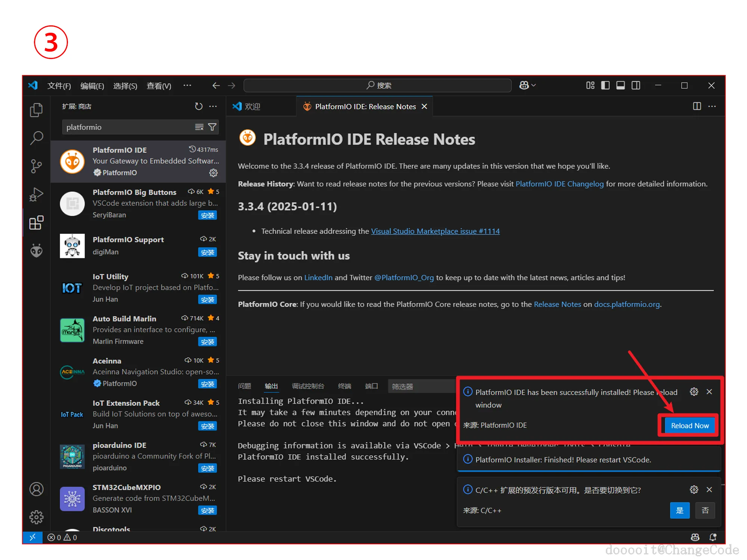The image size is (747, 560).
Task: Open the PlatformIO IDE extension gear settings
Action: pos(213,173)
